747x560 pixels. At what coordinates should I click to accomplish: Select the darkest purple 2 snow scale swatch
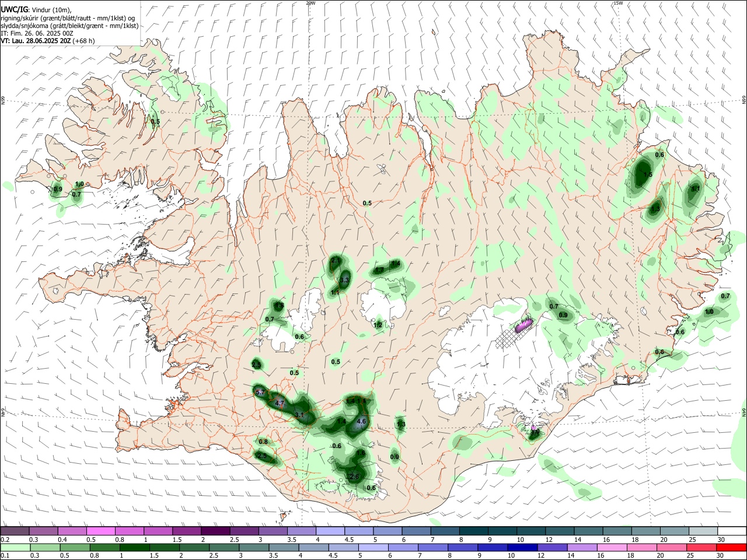pyautogui.click(x=215, y=531)
